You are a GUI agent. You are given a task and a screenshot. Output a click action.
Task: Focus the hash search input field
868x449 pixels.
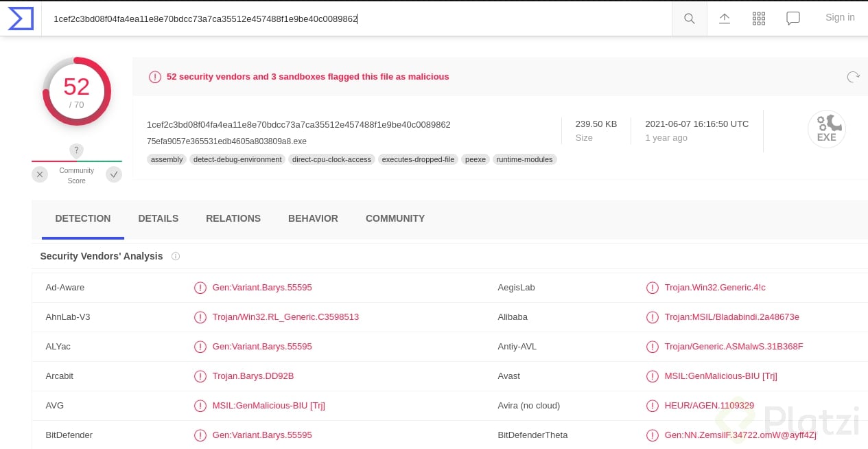[x=357, y=19]
